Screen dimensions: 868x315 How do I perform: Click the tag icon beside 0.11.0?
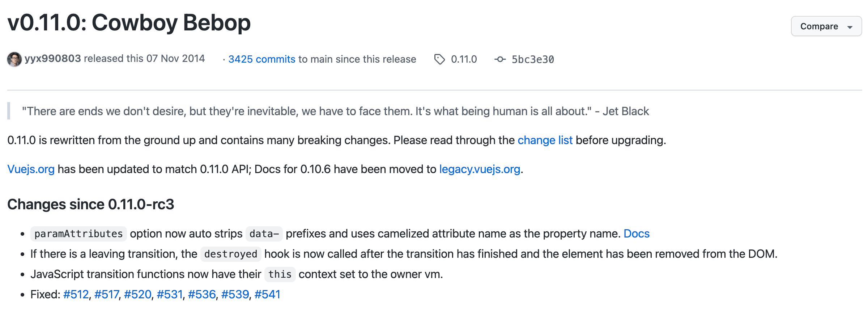(439, 59)
